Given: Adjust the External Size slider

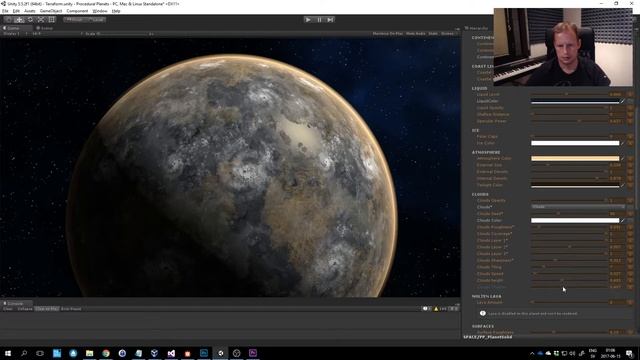Looking at the screenshot, I should 569,165.
